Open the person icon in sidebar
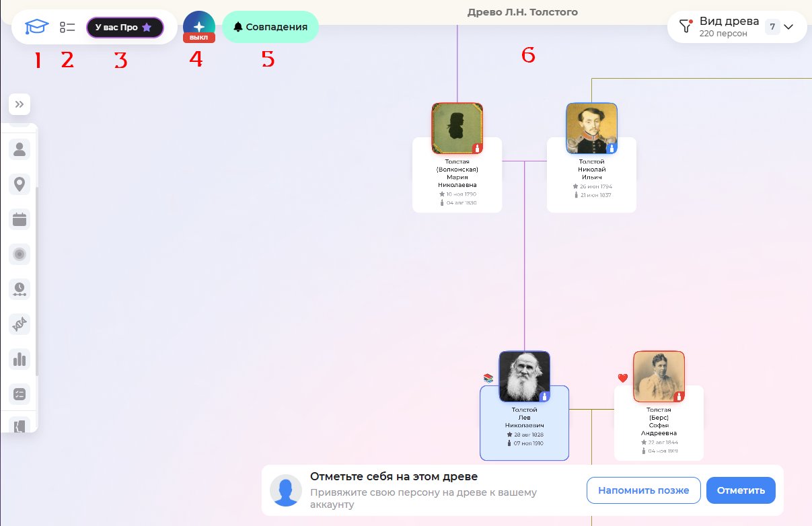 pyautogui.click(x=20, y=149)
